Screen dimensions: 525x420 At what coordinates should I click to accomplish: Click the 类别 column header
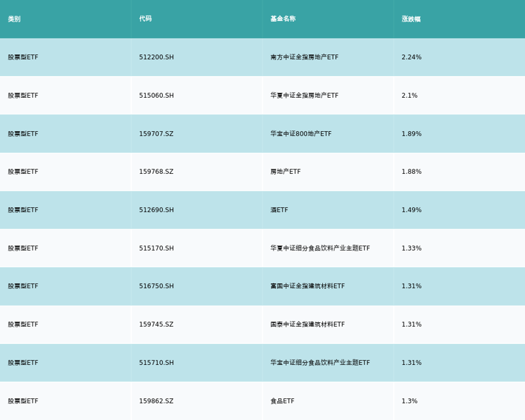point(14,19)
